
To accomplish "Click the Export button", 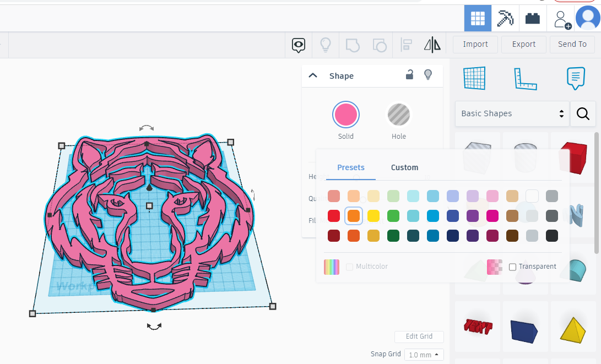I will pos(523,44).
